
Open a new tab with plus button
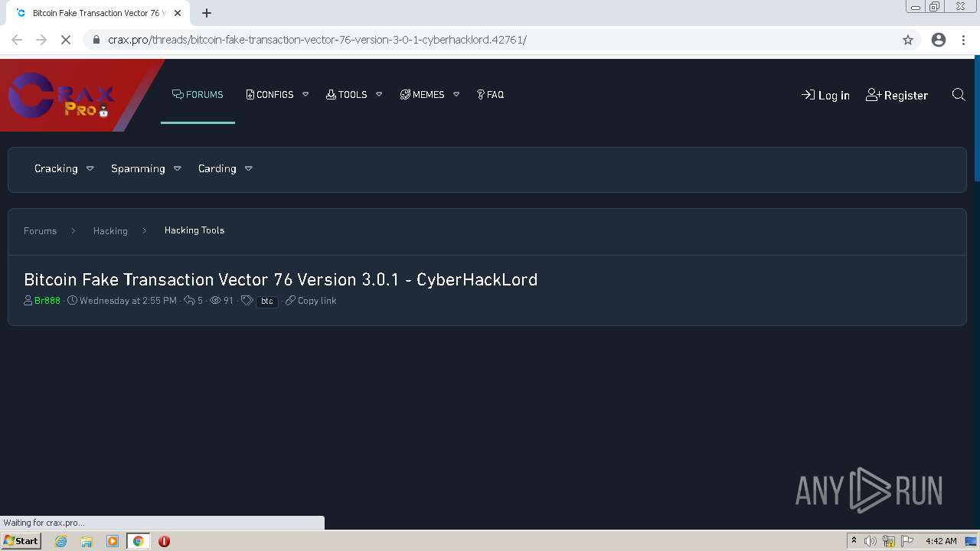(x=207, y=13)
